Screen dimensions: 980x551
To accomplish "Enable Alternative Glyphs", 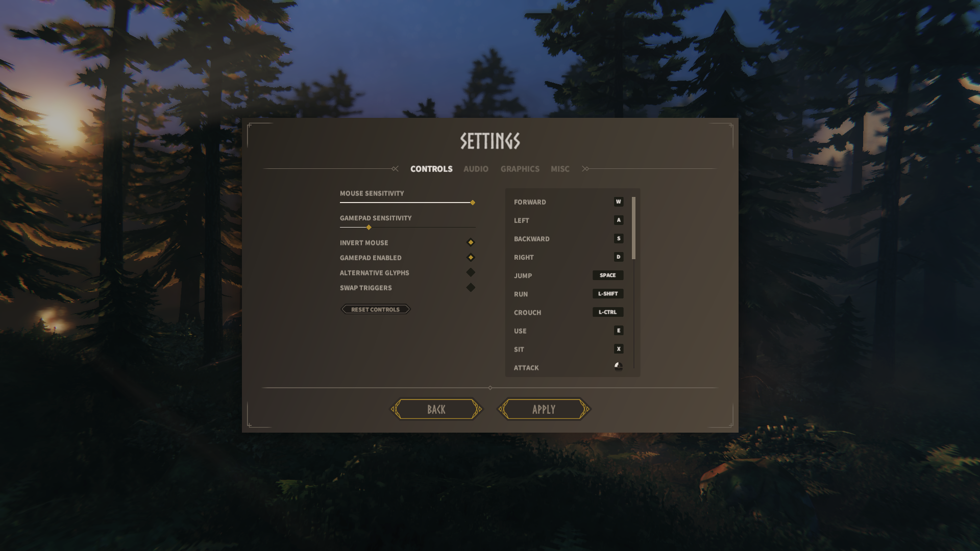I will 470,272.
